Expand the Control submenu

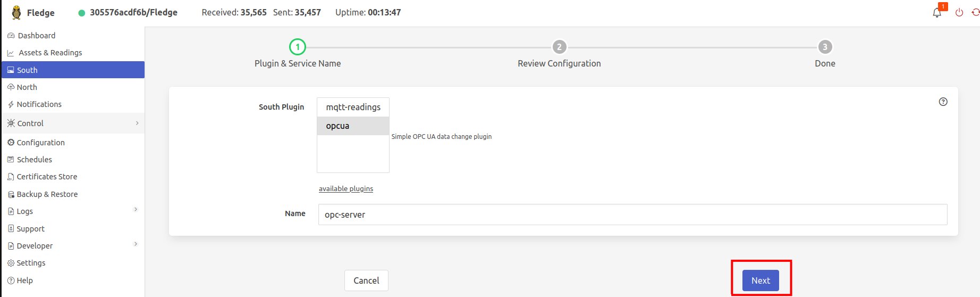click(x=137, y=123)
